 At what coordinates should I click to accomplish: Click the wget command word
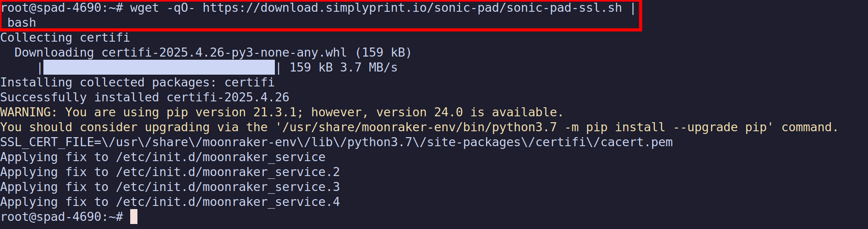pyautogui.click(x=144, y=8)
